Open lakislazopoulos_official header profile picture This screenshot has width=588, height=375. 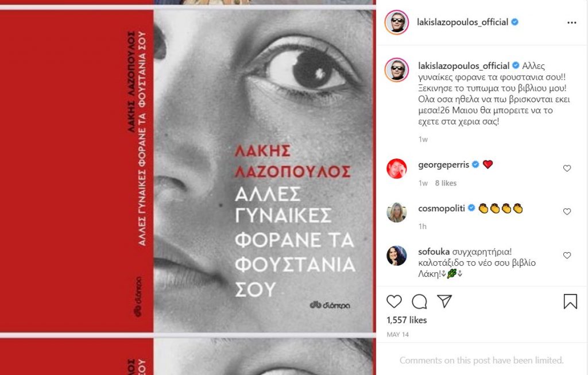(x=397, y=22)
